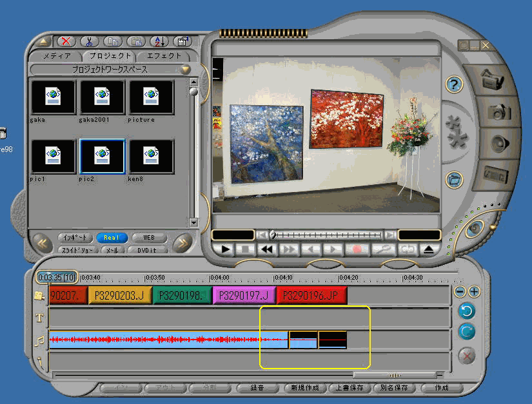Click the 新規作成 button
Screen dimensions: 532x404
pos(305,388)
